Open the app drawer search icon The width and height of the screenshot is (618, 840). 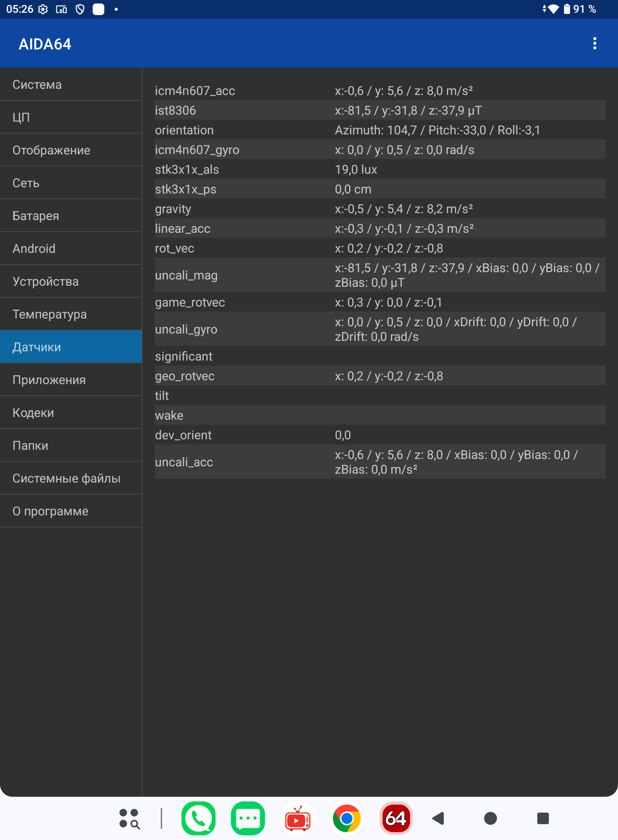tap(129, 818)
